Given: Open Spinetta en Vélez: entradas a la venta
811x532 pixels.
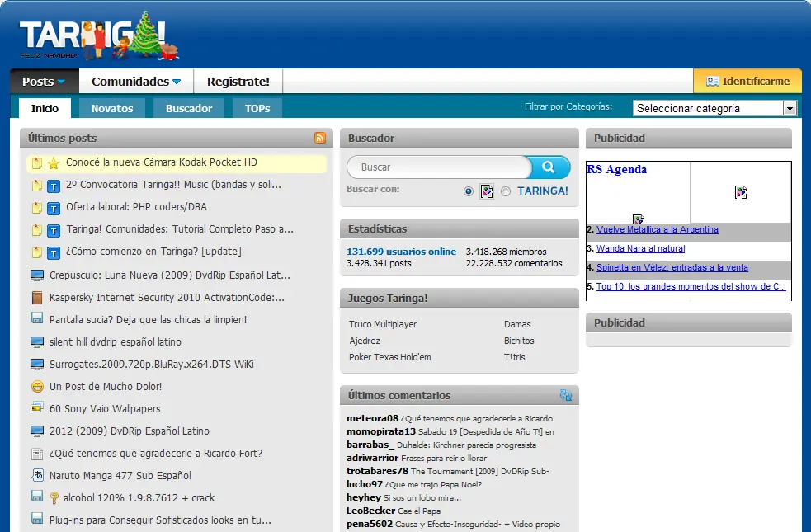Looking at the screenshot, I should [x=672, y=268].
